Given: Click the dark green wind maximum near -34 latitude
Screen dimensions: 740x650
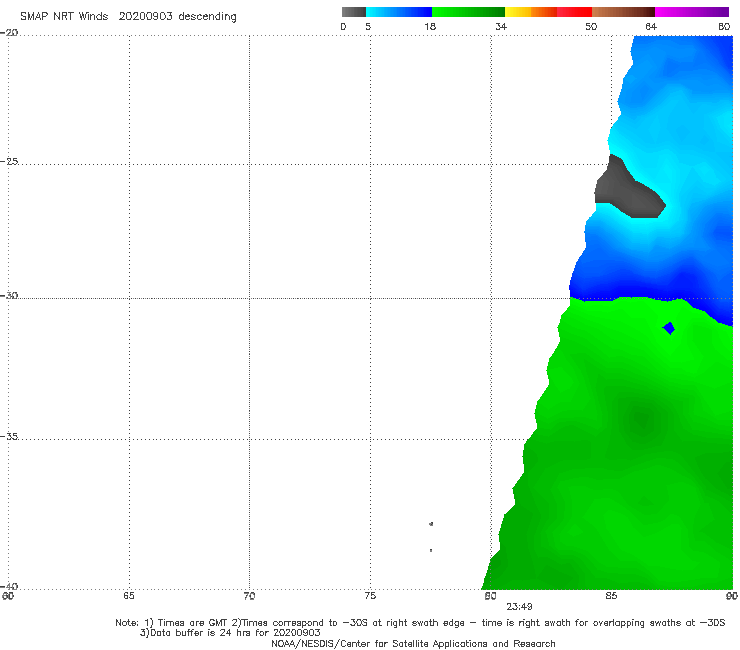Looking at the screenshot, I should point(643,419).
